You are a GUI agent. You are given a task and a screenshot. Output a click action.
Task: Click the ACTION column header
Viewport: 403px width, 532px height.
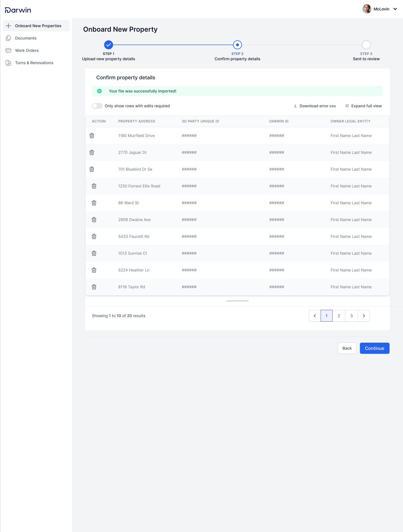tap(99, 121)
